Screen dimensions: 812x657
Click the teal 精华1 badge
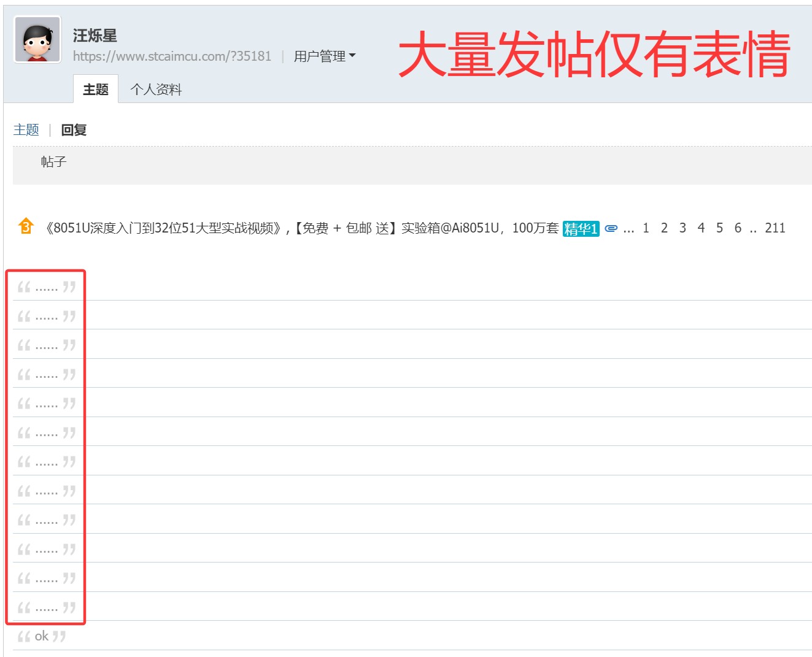pos(581,228)
